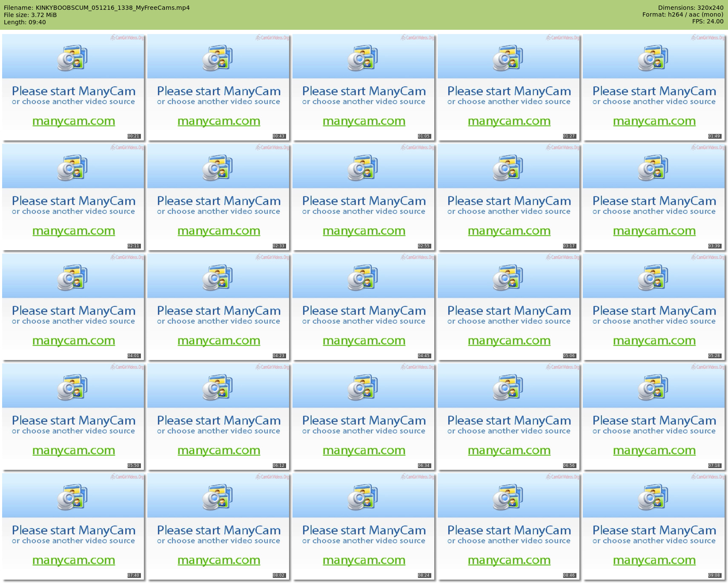
Task: Click the 'Dimensions: 320x240' text
Action: (691, 8)
